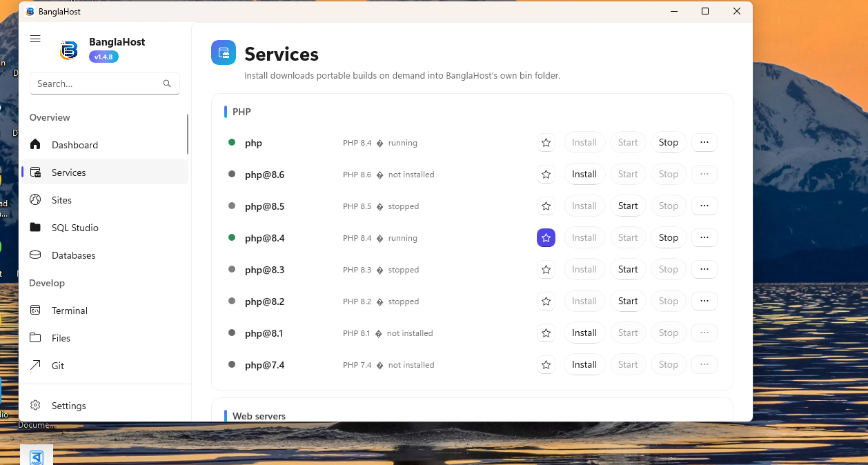The width and height of the screenshot is (868, 465).
Task: Click the 'PHP 8.5 stopped' status text
Action: [x=381, y=206]
